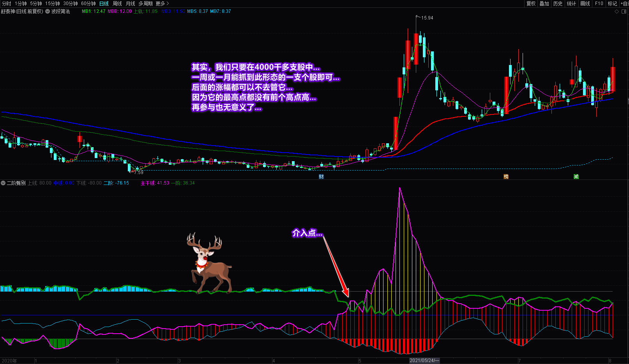Click the 财 financial marker icon
The height and width of the screenshot is (364, 629).
321,177
